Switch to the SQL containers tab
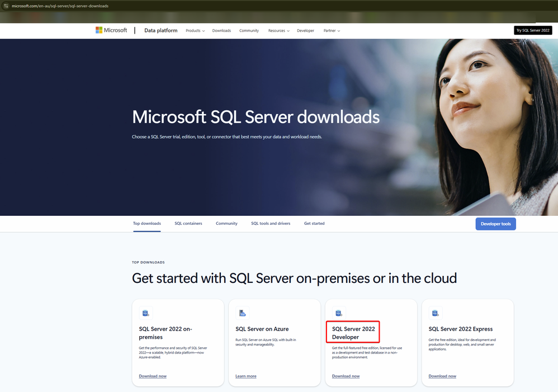The height and width of the screenshot is (392, 558). tap(188, 224)
